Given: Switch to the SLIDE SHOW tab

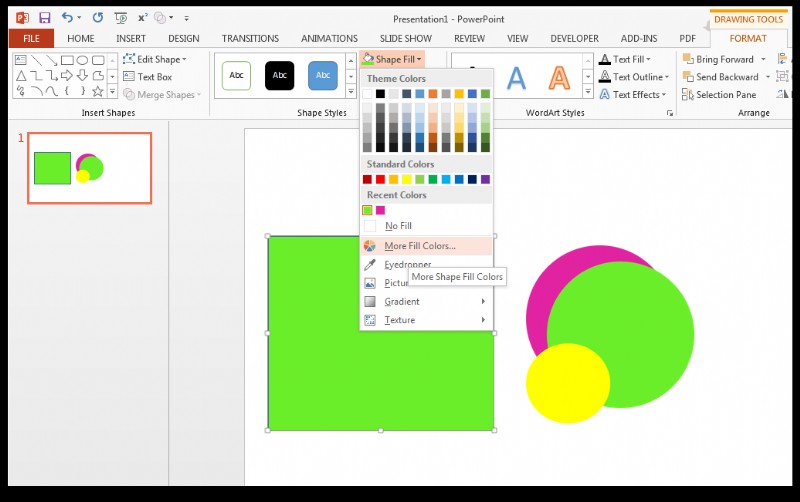Looking at the screenshot, I should 406,38.
